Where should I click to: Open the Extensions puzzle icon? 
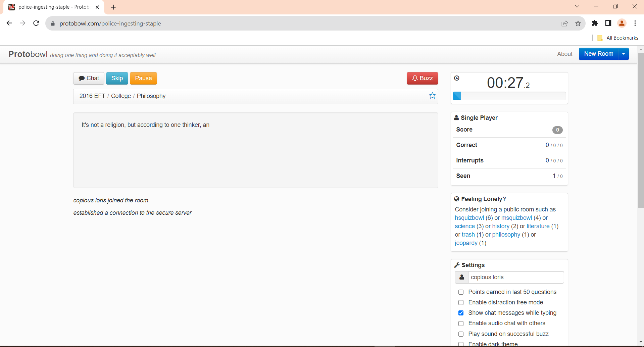click(595, 23)
